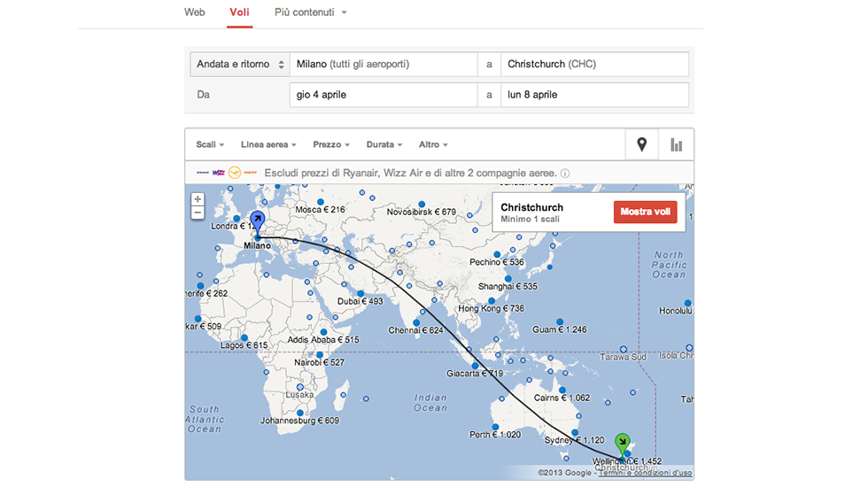The height and width of the screenshot is (487, 868).
Task: Open the Prezzo price filter
Action: [x=331, y=144]
